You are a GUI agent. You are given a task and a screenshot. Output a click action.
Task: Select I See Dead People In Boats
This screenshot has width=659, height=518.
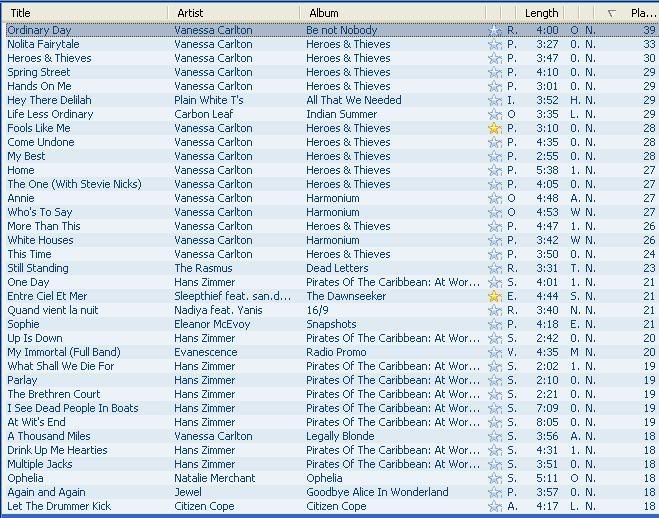[x=73, y=408]
